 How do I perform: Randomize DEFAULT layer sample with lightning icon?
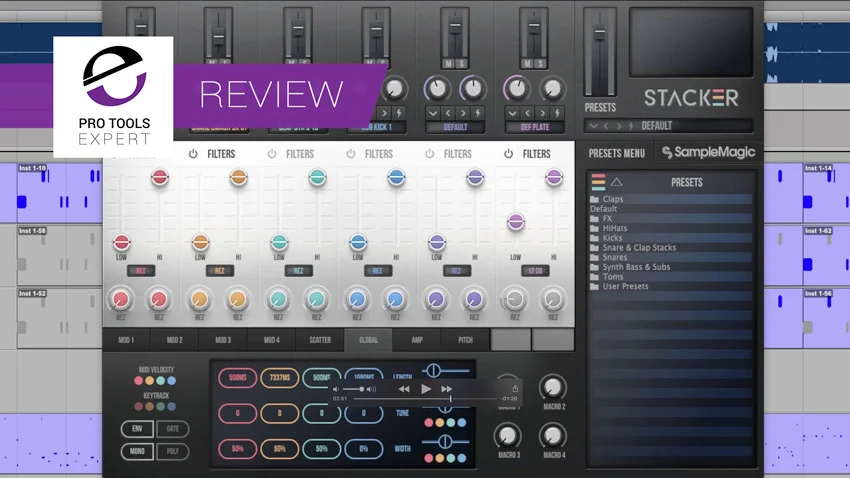pyautogui.click(x=478, y=113)
